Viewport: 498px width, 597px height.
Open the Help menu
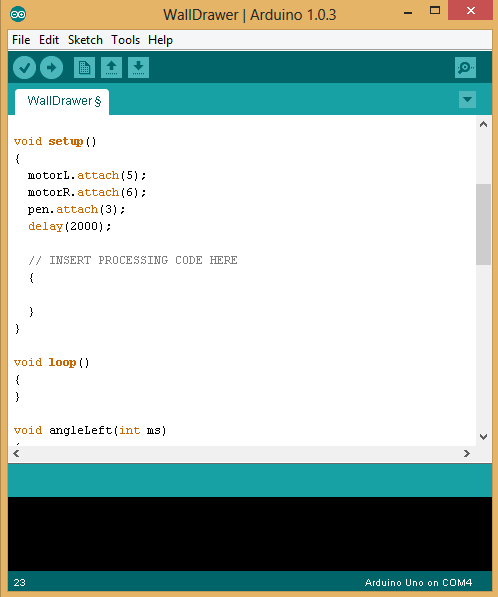(160, 40)
